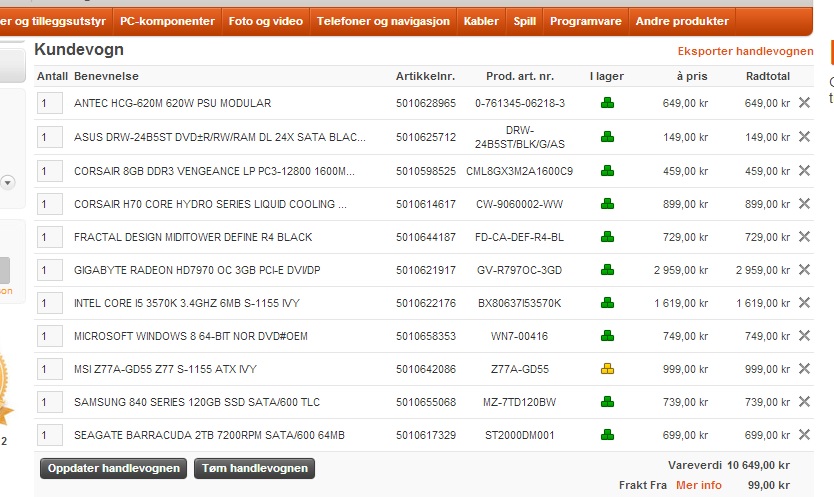Delete MSI Z77A-GD55 motherboard row
The height and width of the screenshot is (497, 834).
pos(804,369)
